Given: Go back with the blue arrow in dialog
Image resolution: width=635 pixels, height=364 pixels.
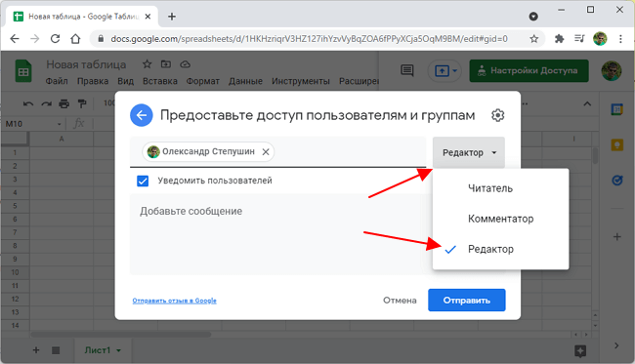Looking at the screenshot, I should click(x=142, y=115).
